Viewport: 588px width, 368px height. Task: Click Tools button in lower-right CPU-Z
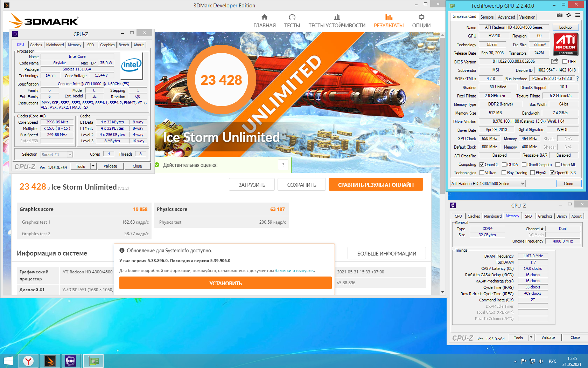(x=518, y=338)
